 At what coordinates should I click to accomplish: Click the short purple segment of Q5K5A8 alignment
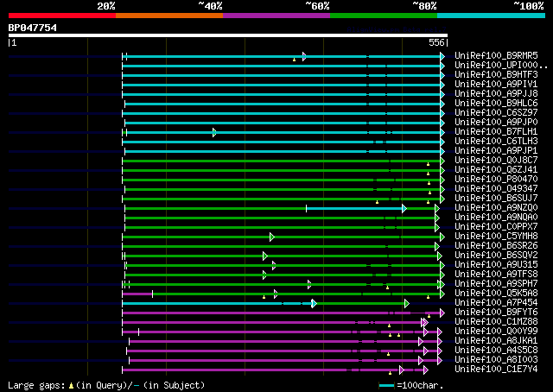(137, 294)
